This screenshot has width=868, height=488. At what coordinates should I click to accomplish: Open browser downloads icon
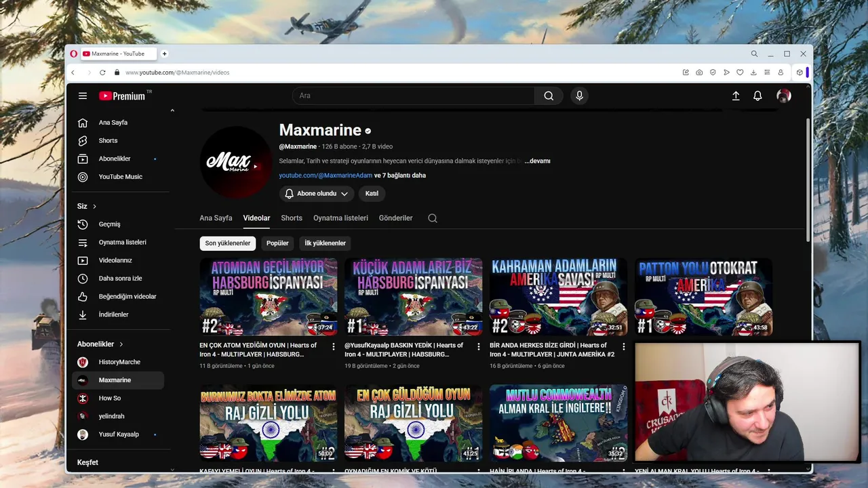(753, 73)
